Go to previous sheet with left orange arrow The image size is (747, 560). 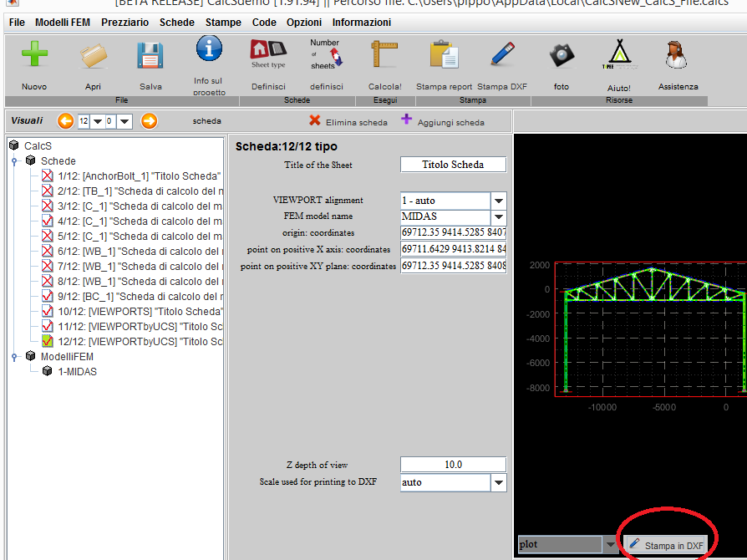pos(65,121)
